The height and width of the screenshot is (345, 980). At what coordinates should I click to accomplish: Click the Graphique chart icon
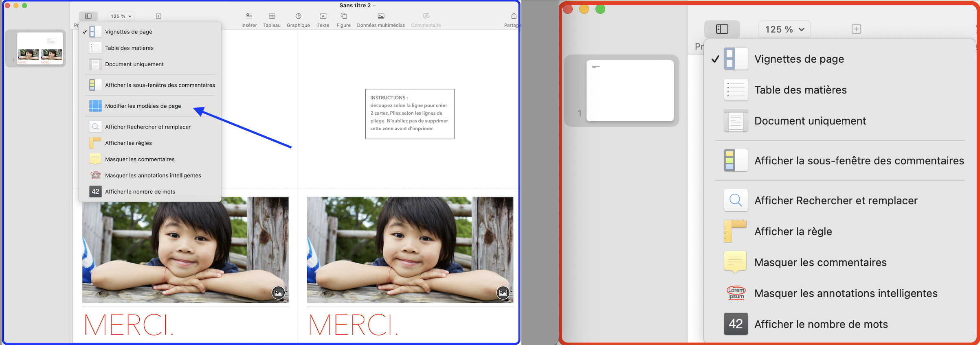click(298, 16)
